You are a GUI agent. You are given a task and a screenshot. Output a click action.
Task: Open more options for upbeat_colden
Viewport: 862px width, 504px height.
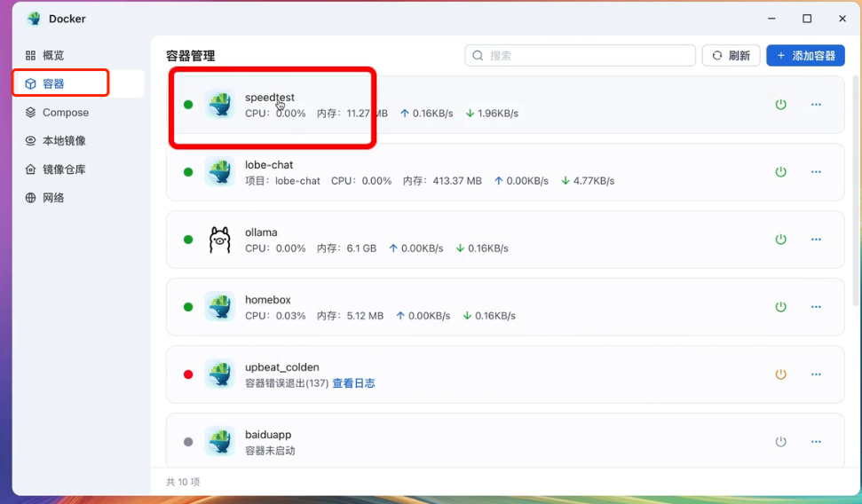(816, 374)
